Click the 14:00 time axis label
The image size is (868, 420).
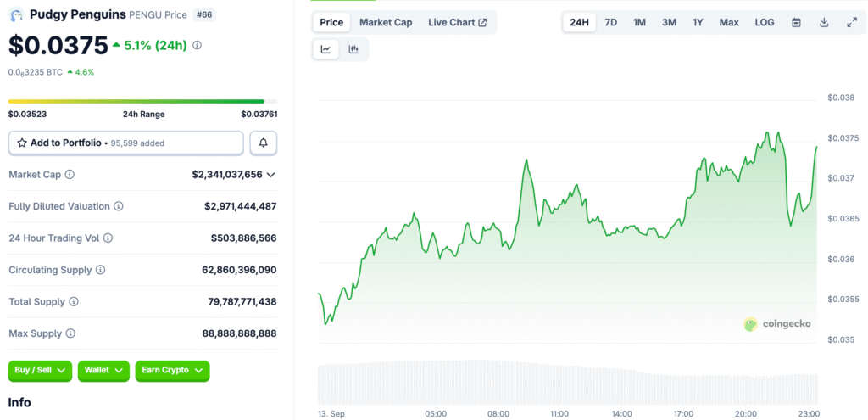pyautogui.click(x=621, y=413)
